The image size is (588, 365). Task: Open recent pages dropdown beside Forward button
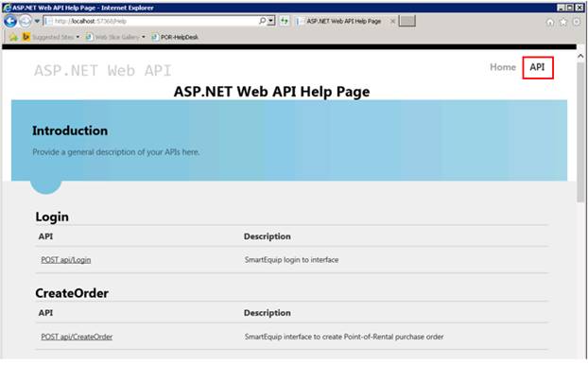pos(37,21)
